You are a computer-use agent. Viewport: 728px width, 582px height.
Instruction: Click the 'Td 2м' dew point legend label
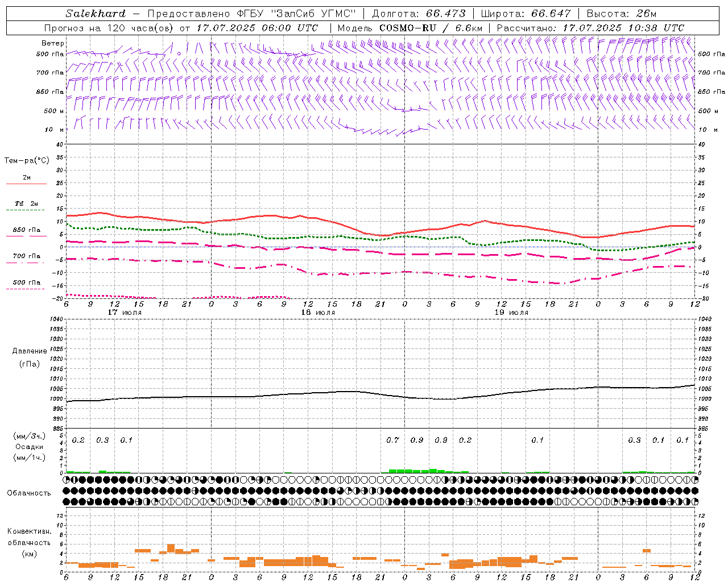pyautogui.click(x=26, y=203)
